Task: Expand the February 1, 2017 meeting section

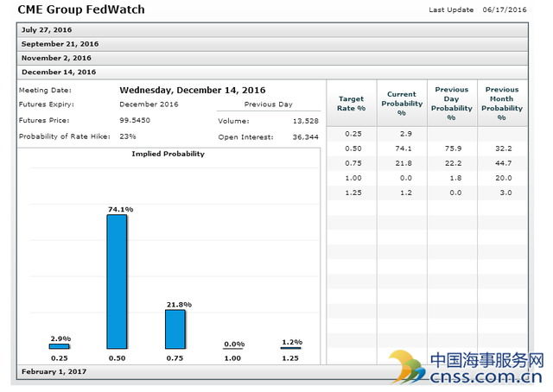Action: tap(272, 372)
